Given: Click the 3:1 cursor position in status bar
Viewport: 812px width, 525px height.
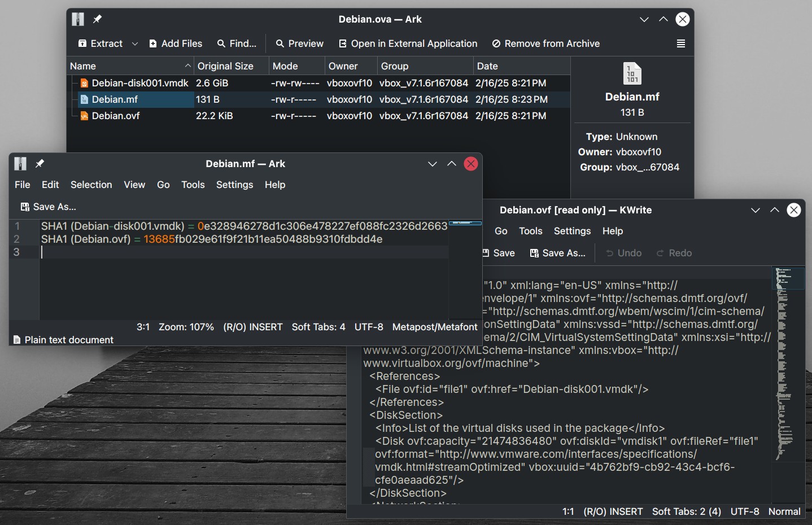Looking at the screenshot, I should pos(143,327).
